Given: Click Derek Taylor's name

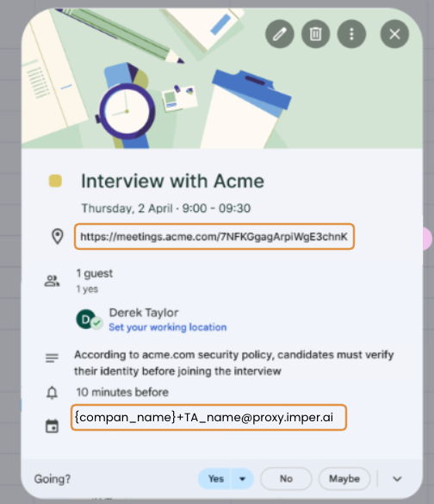Looking at the screenshot, I should (144, 313).
